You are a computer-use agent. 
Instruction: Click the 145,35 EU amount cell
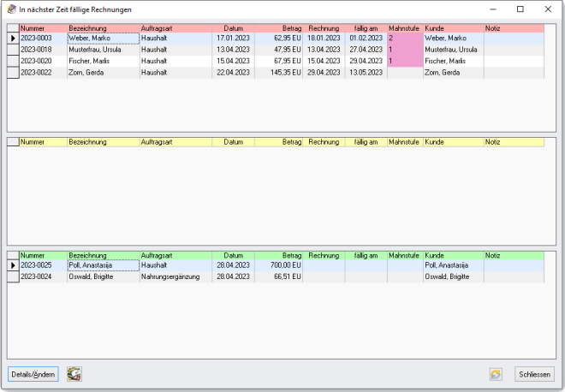click(279, 73)
